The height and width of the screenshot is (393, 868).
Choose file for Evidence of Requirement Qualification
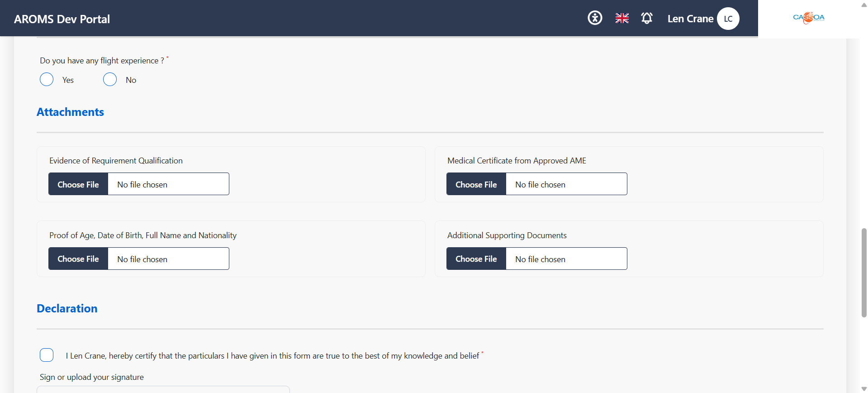pos(78,184)
